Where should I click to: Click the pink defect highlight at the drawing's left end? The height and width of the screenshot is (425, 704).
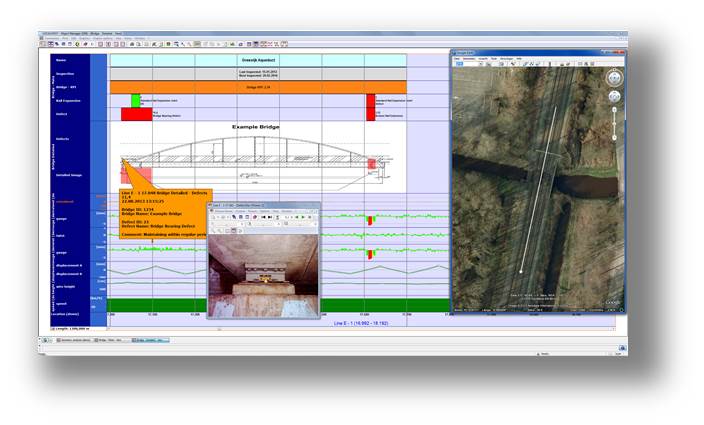point(136,175)
